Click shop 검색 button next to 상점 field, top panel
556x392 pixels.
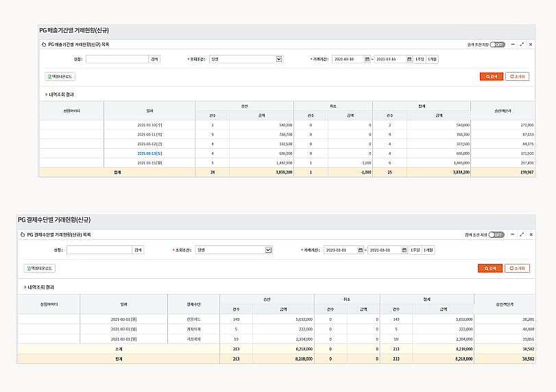154,59
